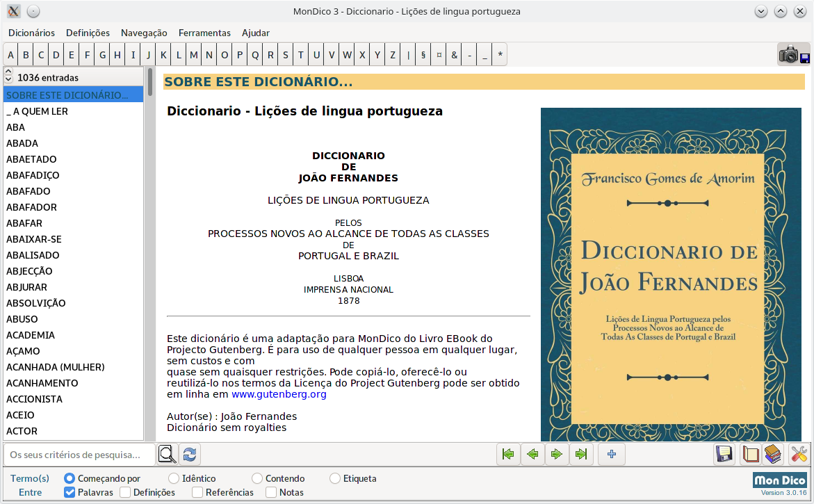The width and height of the screenshot is (814, 504).
Task: Open the www.gutenberg.org link
Action: [x=279, y=394]
